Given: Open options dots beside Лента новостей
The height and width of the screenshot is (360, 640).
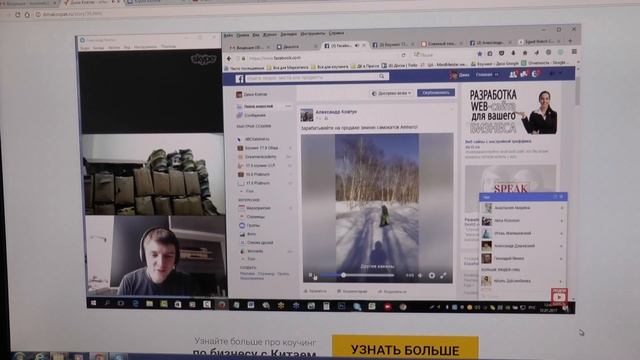Looking at the screenshot, I should coord(288,106).
